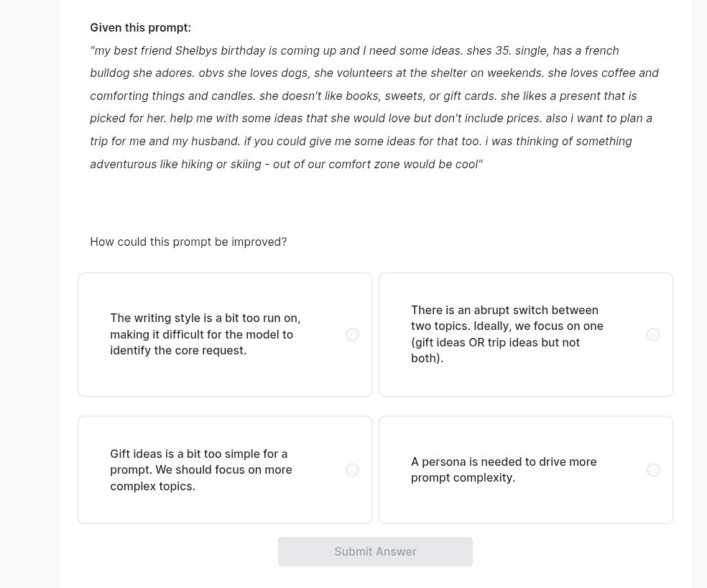The image size is (707, 588).
Task: Click the Submit Answer button
Action: point(375,551)
